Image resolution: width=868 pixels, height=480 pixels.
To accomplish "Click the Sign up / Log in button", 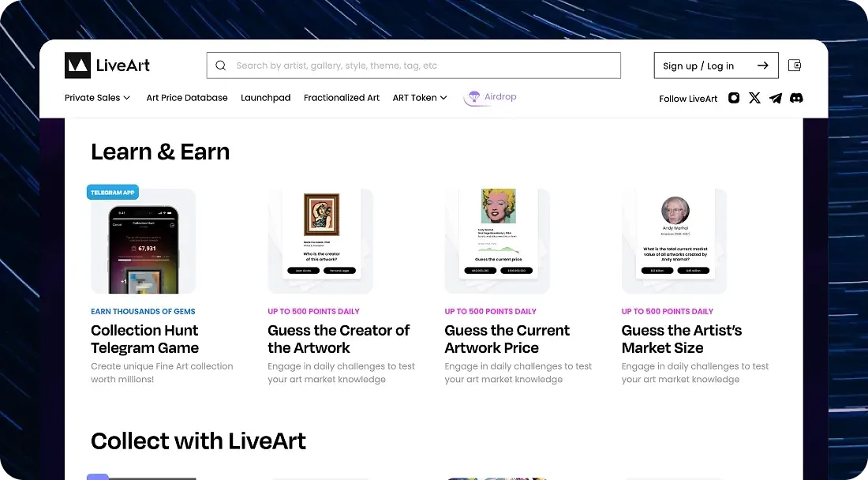I will pyautogui.click(x=716, y=66).
